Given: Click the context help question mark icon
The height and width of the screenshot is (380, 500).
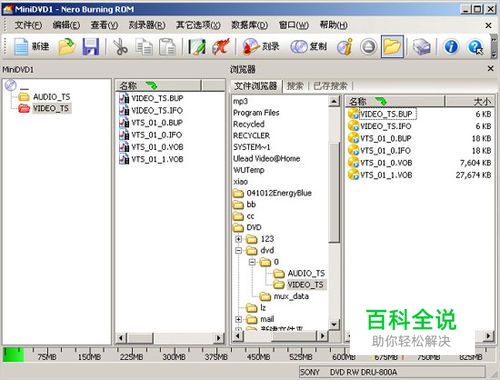Looking at the screenshot, I should click(x=475, y=46).
